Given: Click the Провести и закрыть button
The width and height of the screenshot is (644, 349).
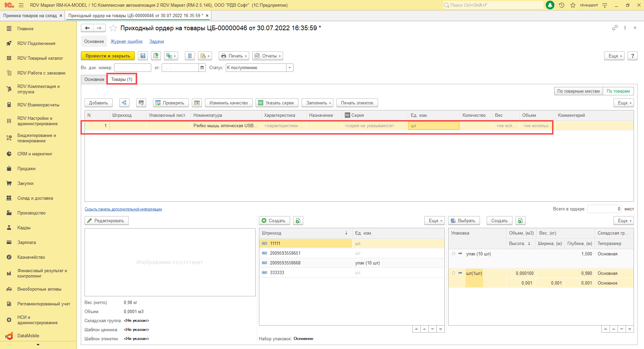Looking at the screenshot, I should (x=108, y=56).
